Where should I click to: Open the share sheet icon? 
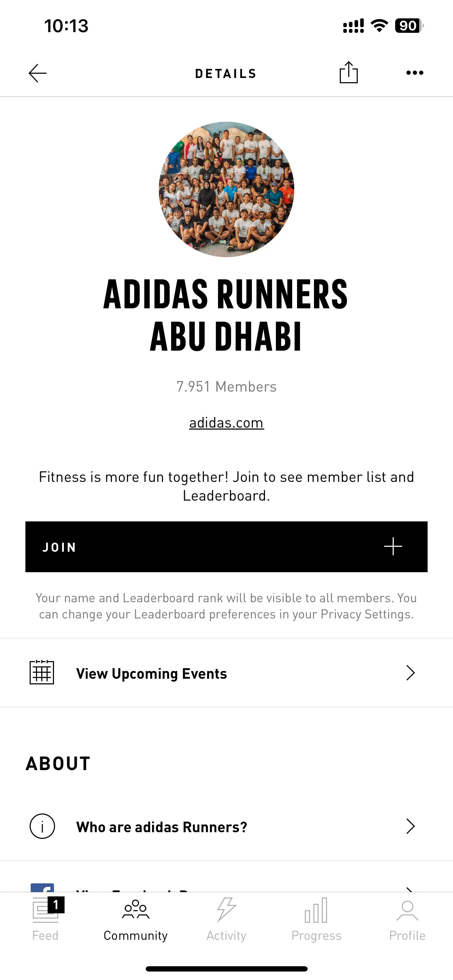click(x=349, y=72)
